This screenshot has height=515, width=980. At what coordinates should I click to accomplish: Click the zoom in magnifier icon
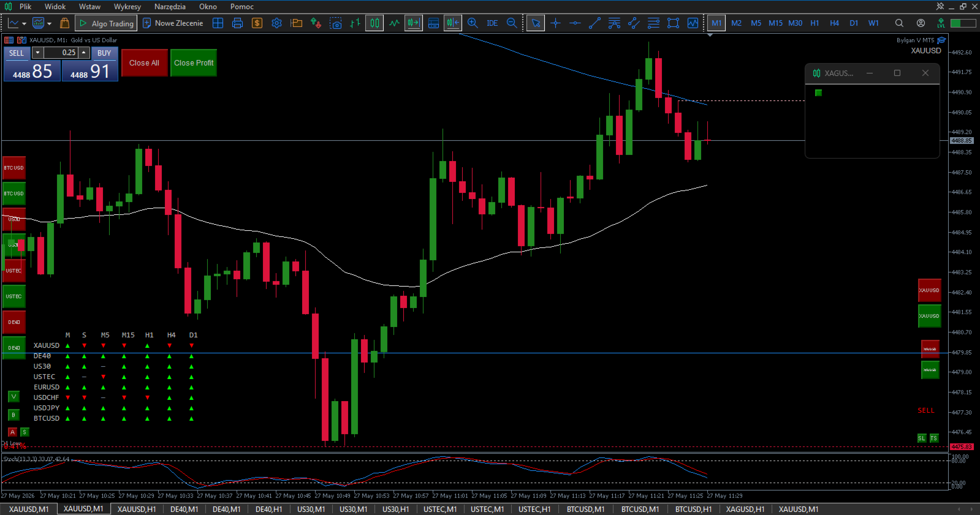click(473, 23)
